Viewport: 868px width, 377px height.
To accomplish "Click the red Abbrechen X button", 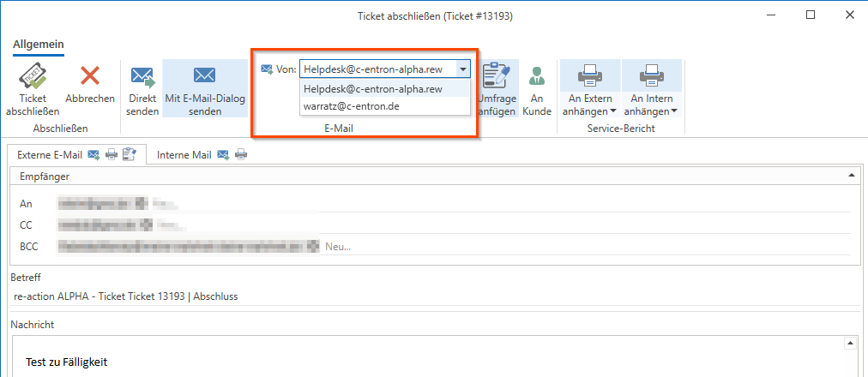I will pyautogui.click(x=90, y=76).
